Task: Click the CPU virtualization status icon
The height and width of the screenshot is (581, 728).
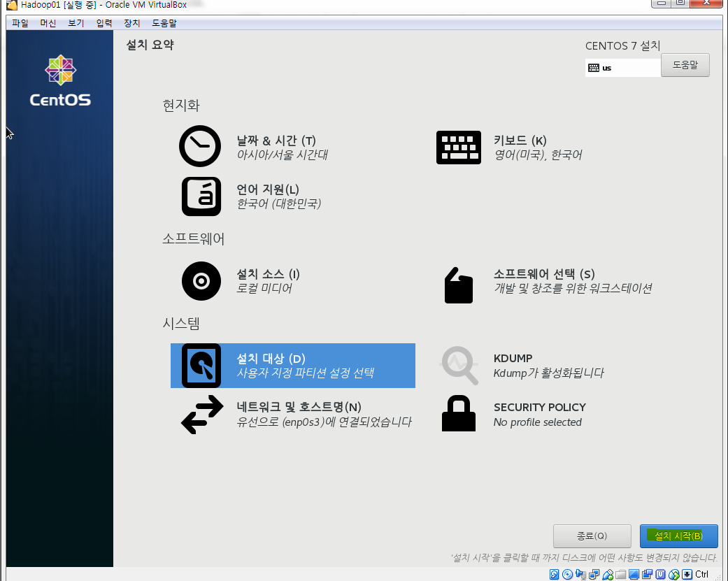Action: pos(660,575)
